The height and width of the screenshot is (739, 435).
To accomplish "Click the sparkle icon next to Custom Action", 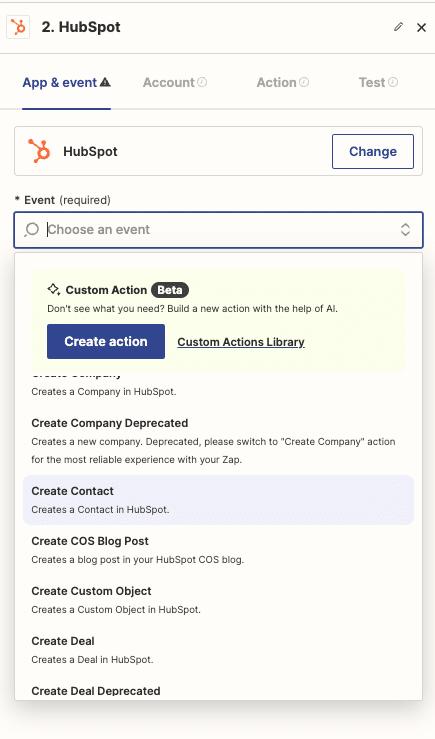I will (54, 289).
